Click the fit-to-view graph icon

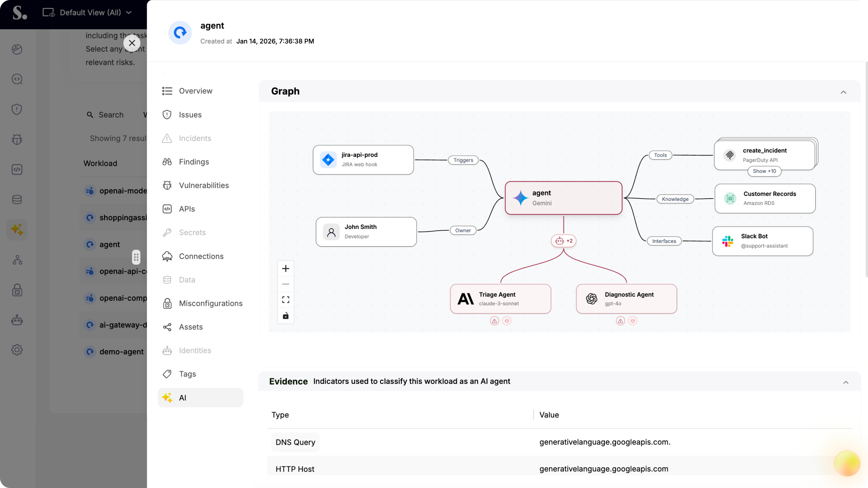[x=285, y=300]
